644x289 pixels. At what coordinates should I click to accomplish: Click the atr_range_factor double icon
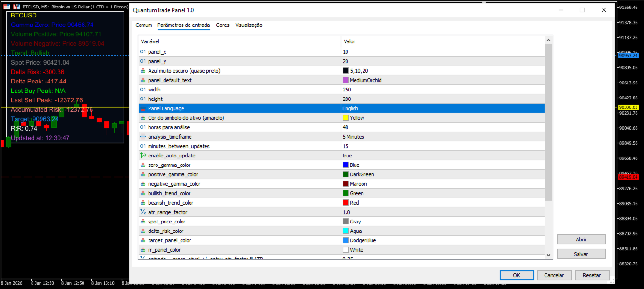coord(143,212)
